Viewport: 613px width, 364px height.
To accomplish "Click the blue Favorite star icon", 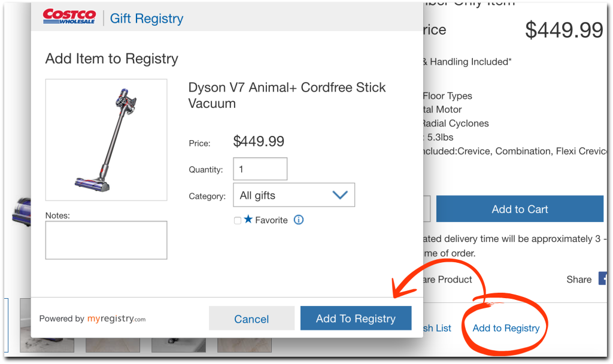I will 248,220.
